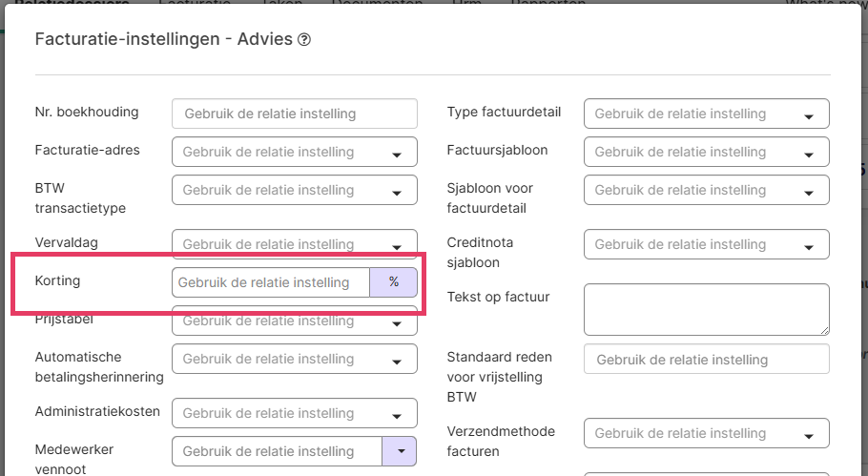
Task: Click the Nr. boekhouding input field
Action: click(x=294, y=114)
